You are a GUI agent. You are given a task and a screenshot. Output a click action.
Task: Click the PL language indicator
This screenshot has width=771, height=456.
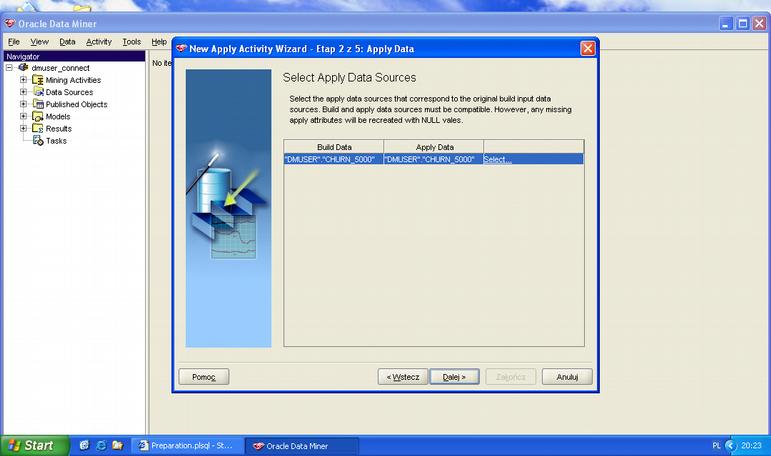tap(716, 446)
